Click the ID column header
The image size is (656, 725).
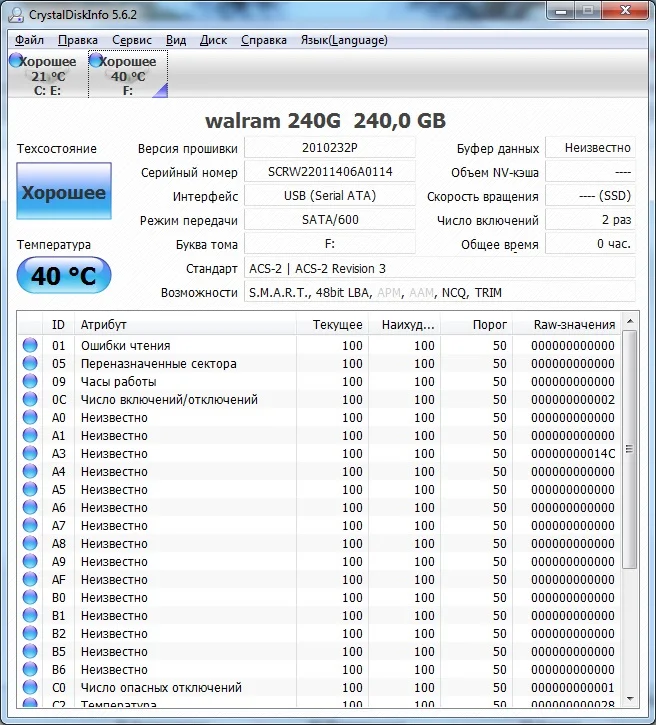(x=58, y=325)
